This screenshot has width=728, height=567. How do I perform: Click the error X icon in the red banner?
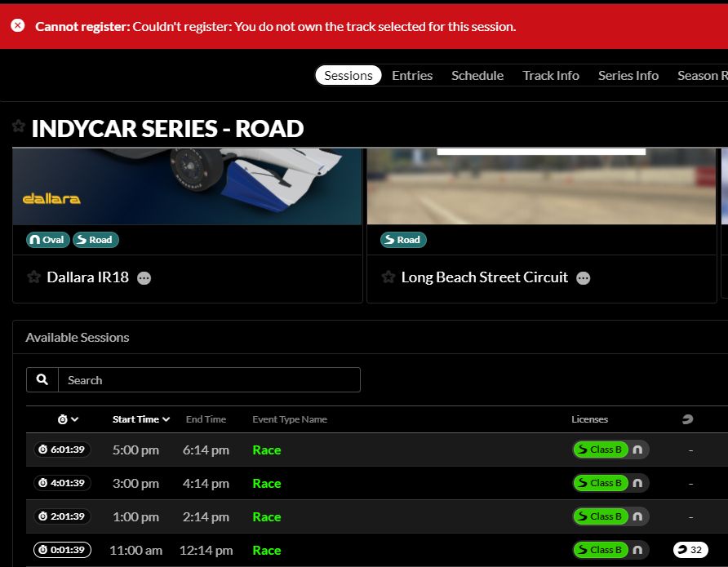tap(18, 24)
